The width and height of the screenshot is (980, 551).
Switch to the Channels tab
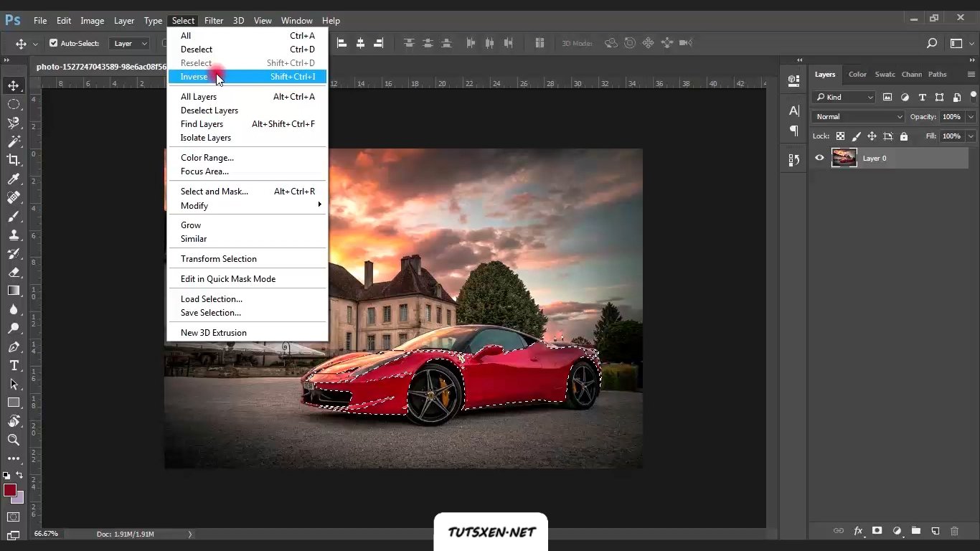click(x=912, y=75)
